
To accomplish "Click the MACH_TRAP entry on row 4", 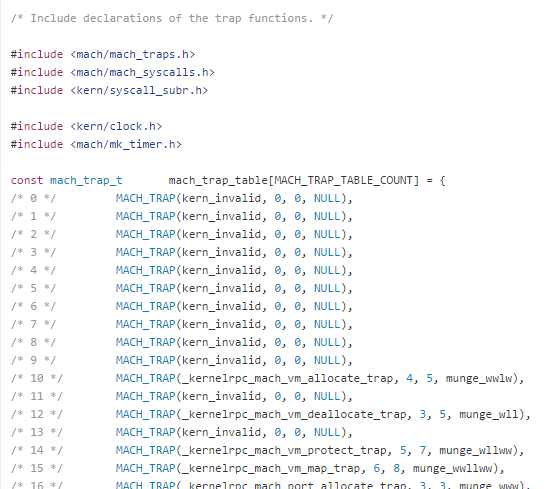I will (234, 270).
